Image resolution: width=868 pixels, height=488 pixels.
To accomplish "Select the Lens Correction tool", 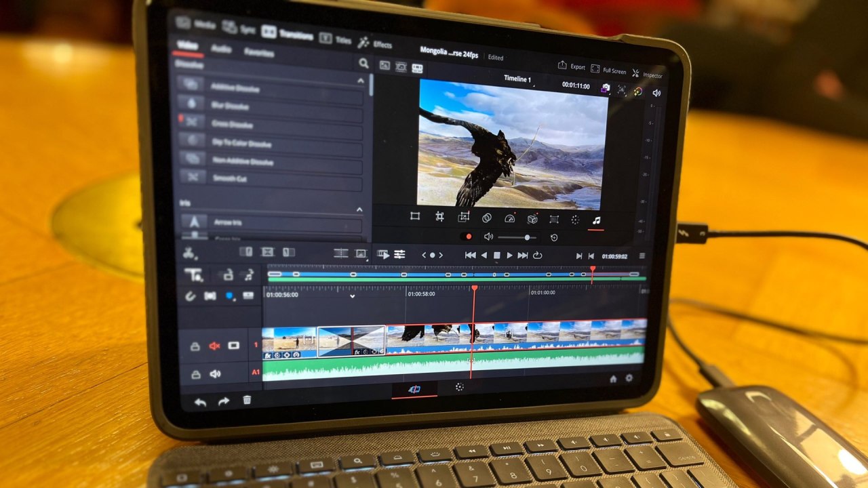I will 553,219.
